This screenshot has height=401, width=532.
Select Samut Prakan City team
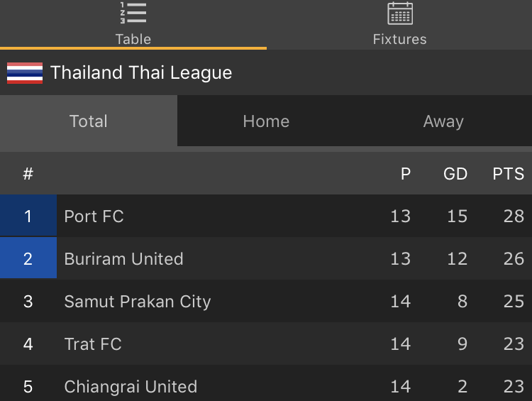(x=138, y=302)
